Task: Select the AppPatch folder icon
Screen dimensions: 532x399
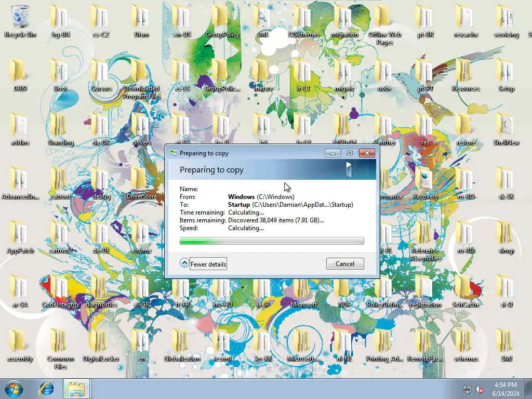Action: pyautogui.click(x=20, y=237)
